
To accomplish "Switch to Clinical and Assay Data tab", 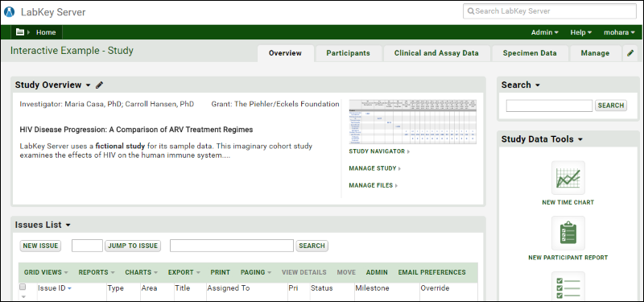I will [x=436, y=53].
